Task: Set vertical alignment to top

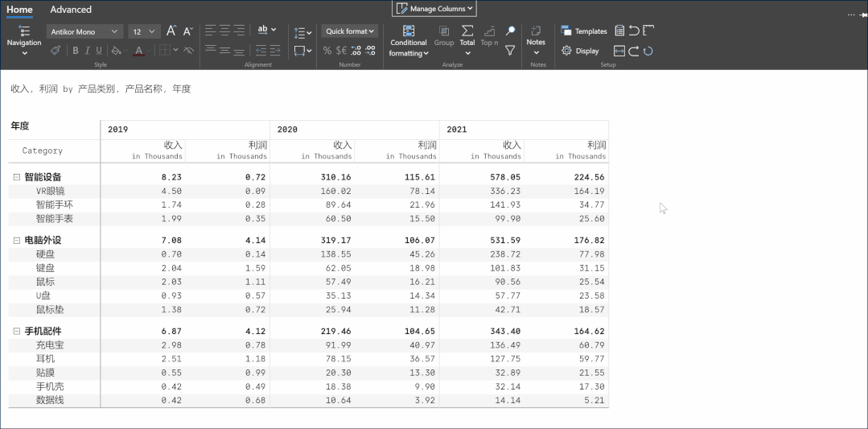Action: [x=210, y=50]
